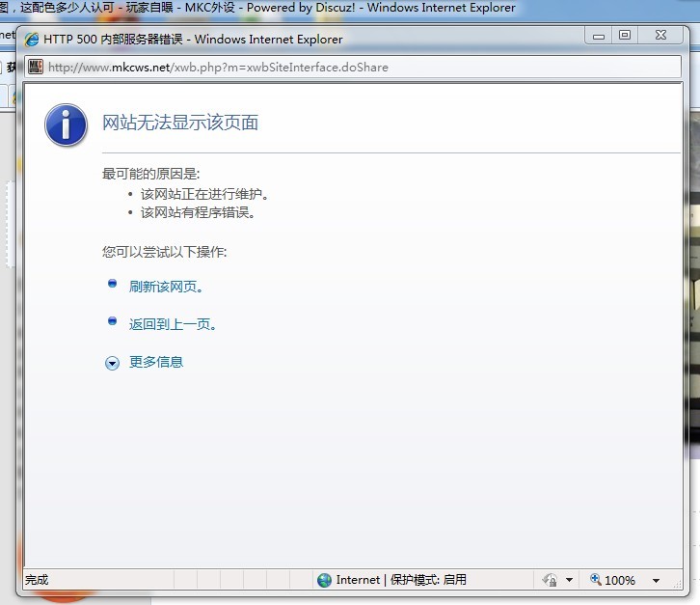
Task: Click the 保护模式: 启用 status text
Action: [428, 580]
